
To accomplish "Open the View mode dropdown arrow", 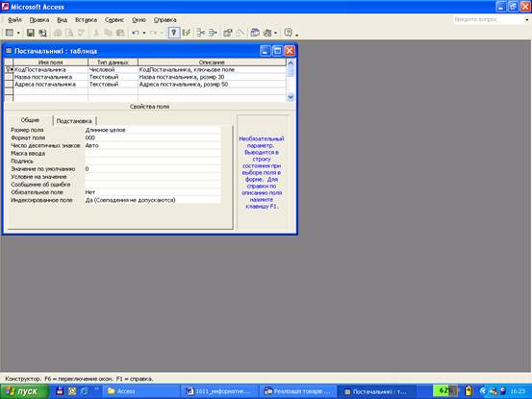I will (18, 33).
